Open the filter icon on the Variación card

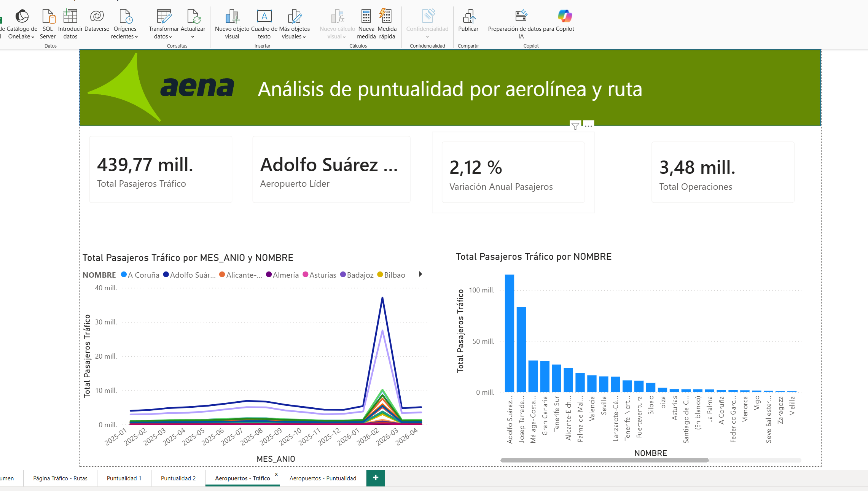pos(575,126)
